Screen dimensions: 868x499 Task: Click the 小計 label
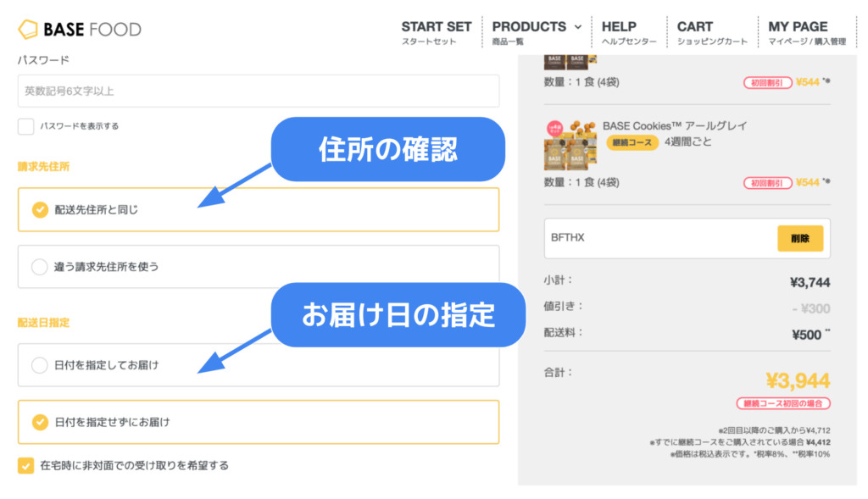[x=558, y=280]
